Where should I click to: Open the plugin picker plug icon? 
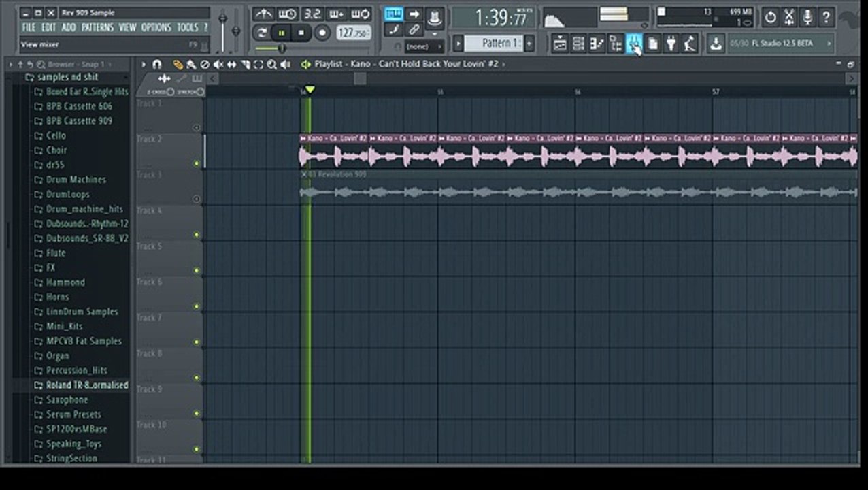tap(671, 44)
